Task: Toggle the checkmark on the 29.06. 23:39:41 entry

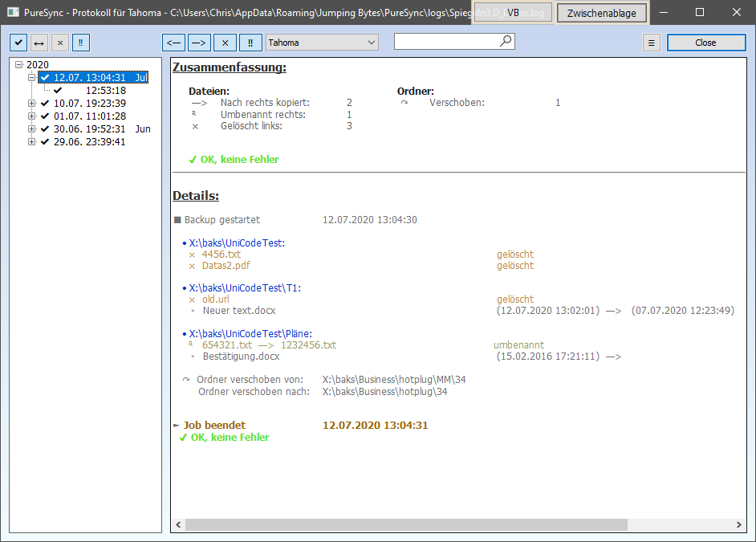Action: 44,141
